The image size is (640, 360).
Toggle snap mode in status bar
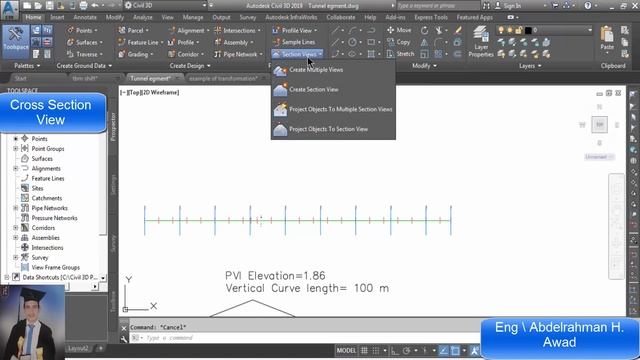[376, 351]
